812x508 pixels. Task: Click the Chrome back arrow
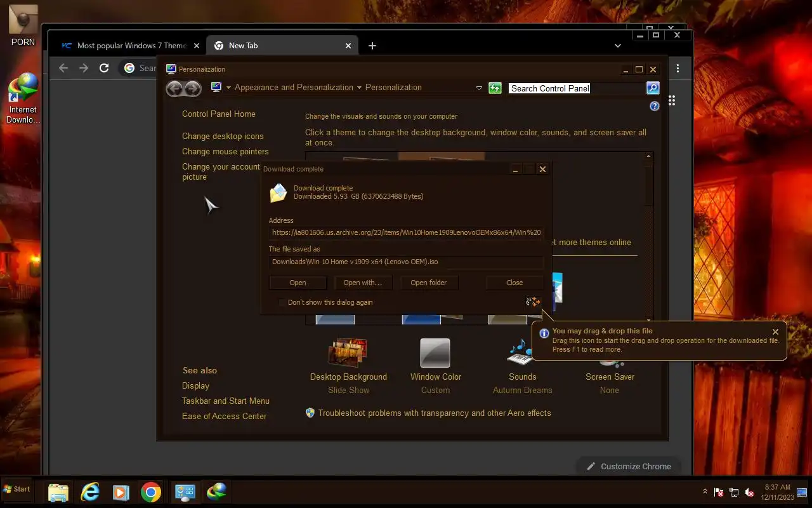coord(63,68)
